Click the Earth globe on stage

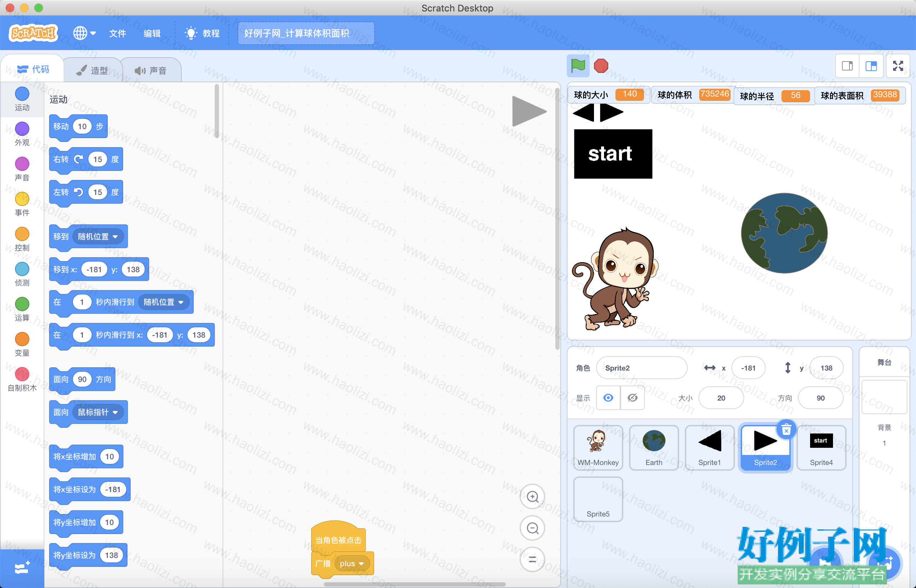[x=784, y=233]
